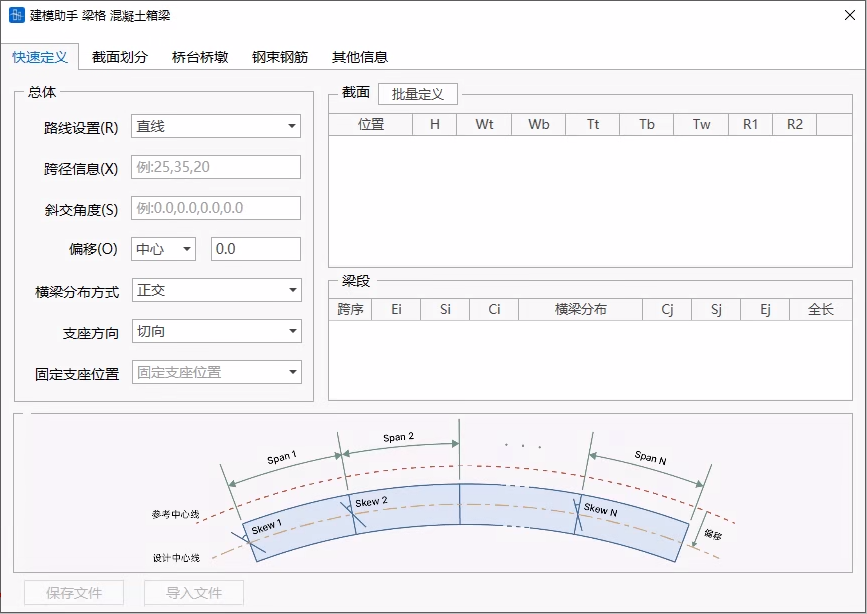Click the Span N label in diagram

[650, 457]
